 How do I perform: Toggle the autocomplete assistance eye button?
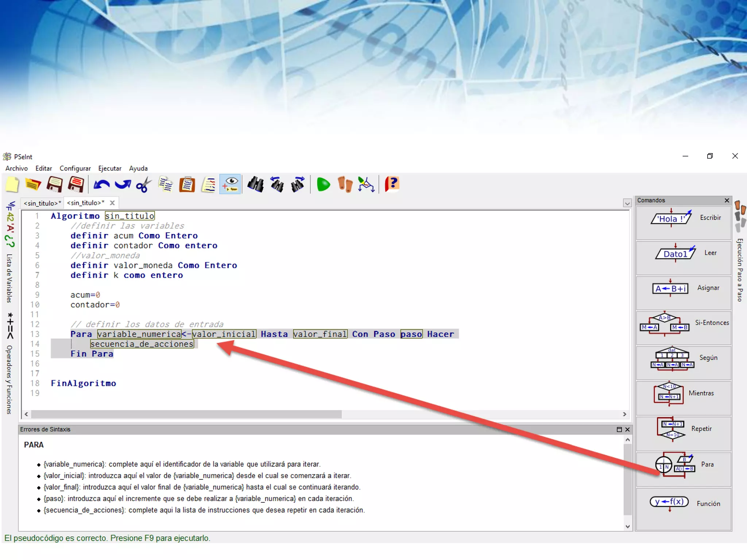coord(230,184)
